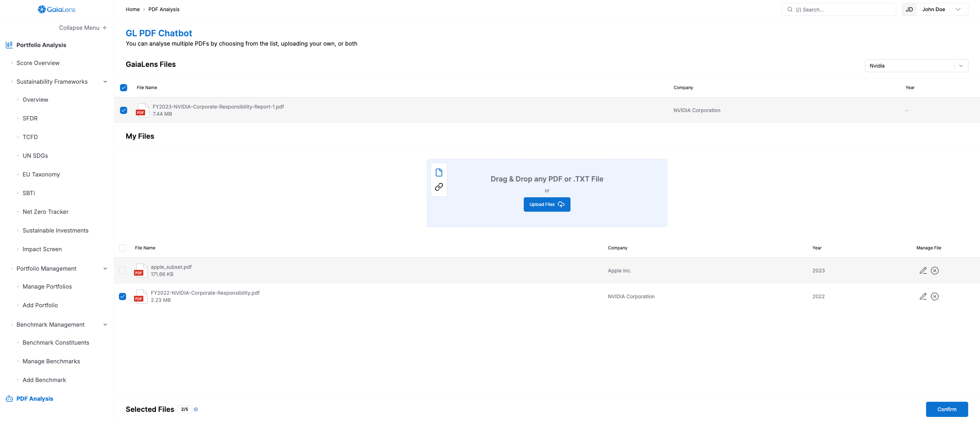Click PDF icon of apple_subset.pdf
The height and width of the screenshot is (423, 980).
tap(140, 271)
